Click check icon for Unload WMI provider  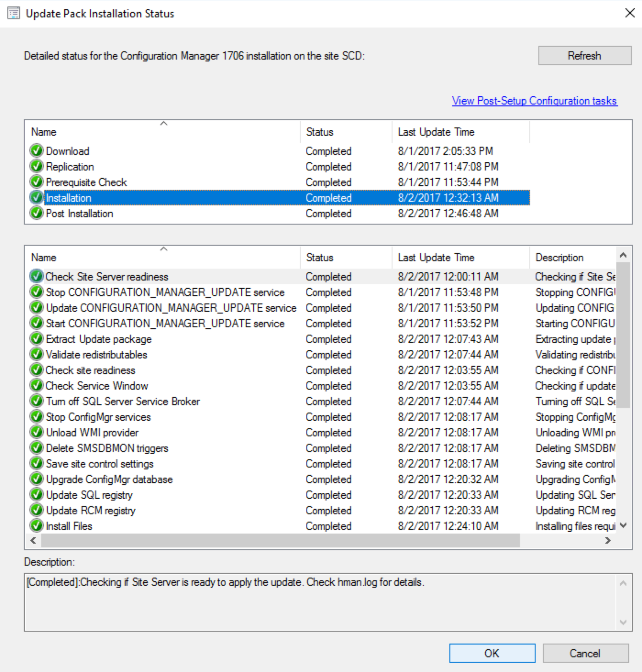pyautogui.click(x=37, y=432)
